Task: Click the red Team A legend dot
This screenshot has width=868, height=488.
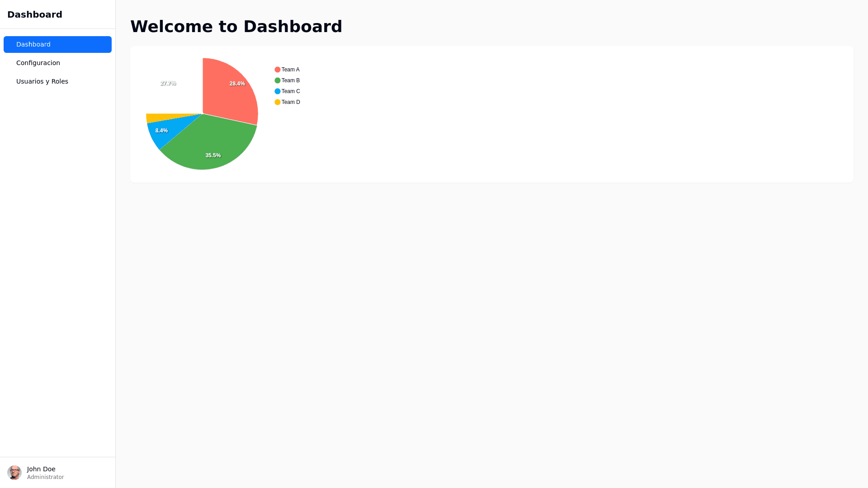Action: (278, 70)
